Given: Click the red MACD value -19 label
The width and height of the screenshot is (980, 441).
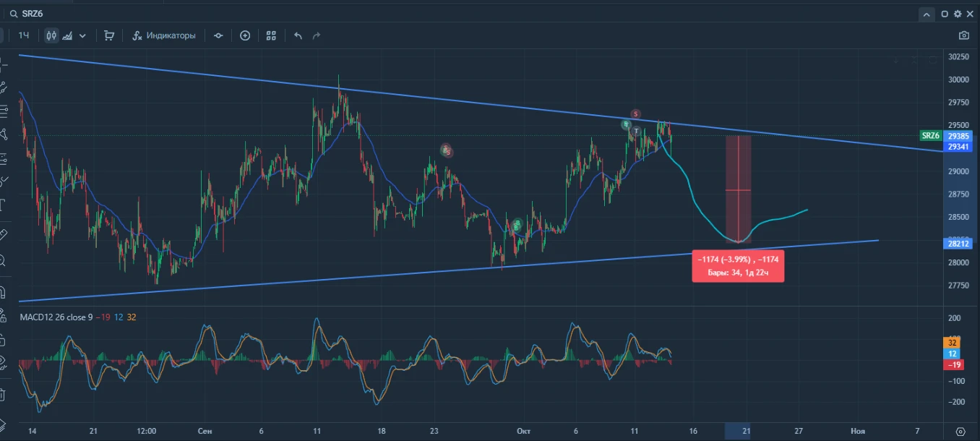Looking at the screenshot, I should coord(953,364).
